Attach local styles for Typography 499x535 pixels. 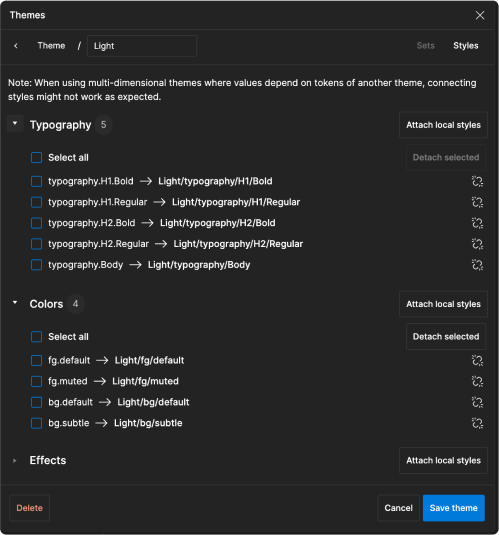coord(443,125)
